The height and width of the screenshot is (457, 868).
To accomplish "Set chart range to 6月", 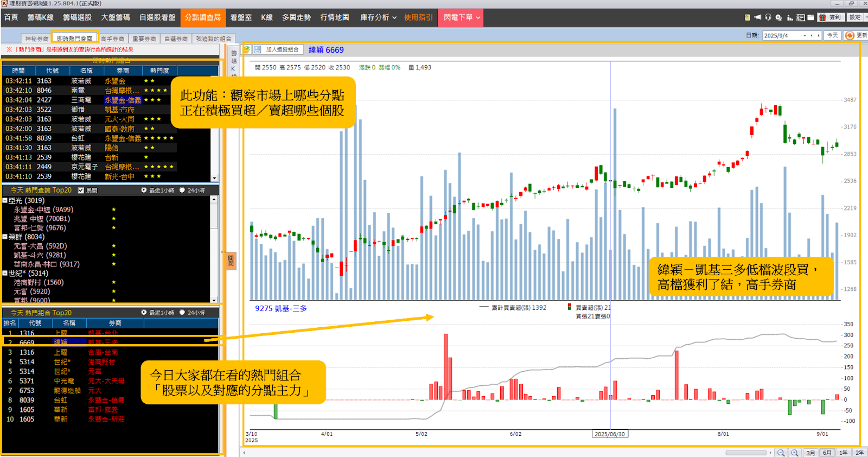I will (827, 453).
